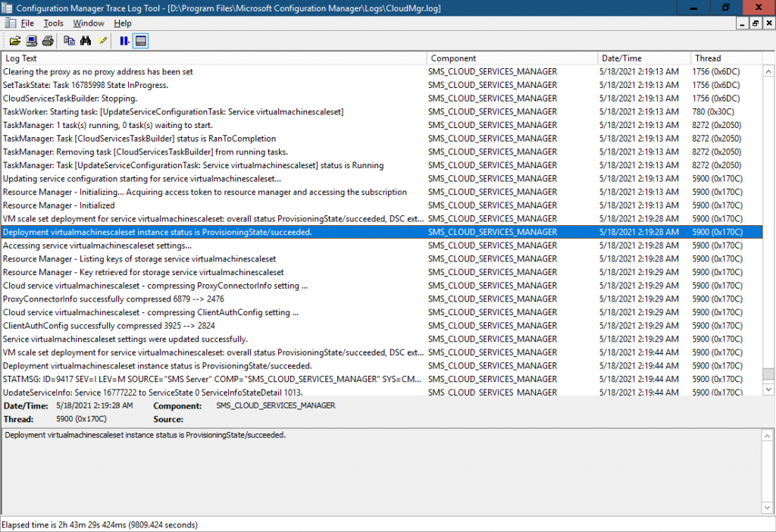
Task: Pause log monitoring with the pause icon
Action: pos(124,40)
